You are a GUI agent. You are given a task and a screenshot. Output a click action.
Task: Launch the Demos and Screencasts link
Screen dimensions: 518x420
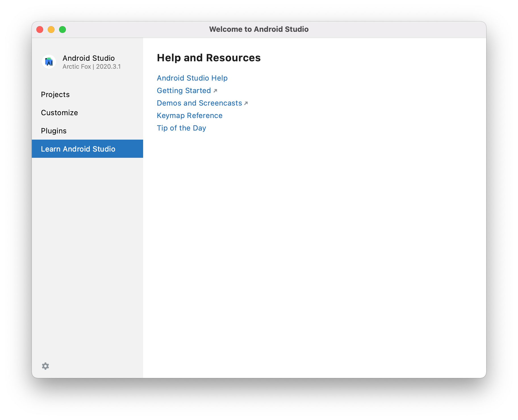[199, 103]
